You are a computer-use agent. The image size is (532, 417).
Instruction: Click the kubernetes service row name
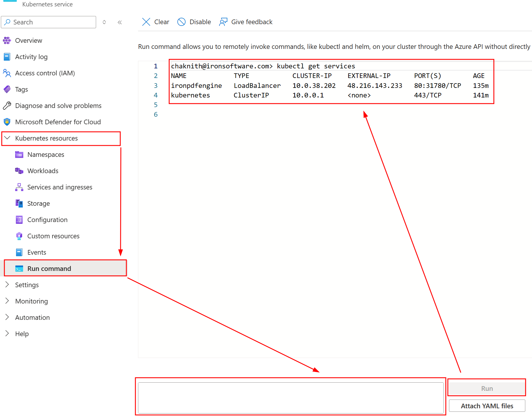190,95
